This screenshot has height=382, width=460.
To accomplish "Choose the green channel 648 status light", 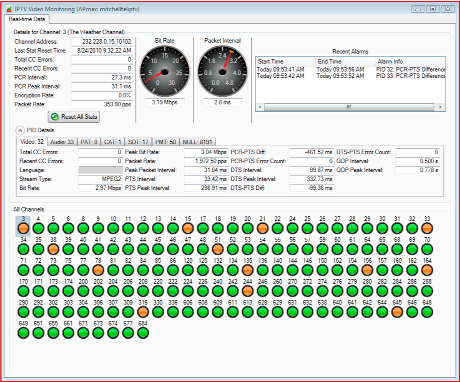I will point(427,312).
